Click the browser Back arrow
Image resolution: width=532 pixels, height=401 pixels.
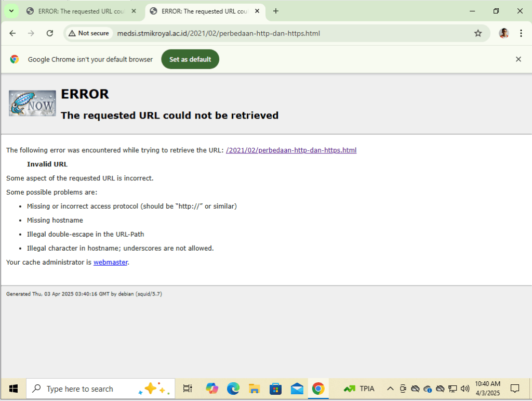(12, 33)
